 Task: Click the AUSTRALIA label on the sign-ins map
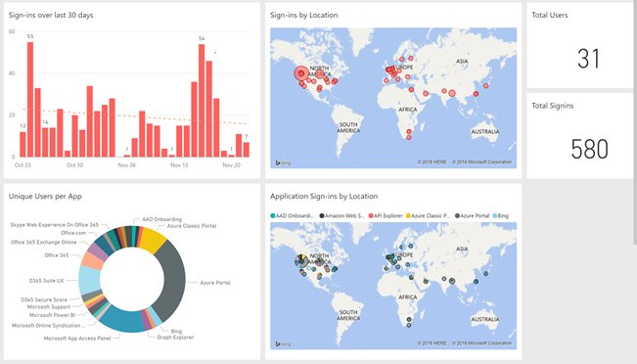(x=485, y=132)
